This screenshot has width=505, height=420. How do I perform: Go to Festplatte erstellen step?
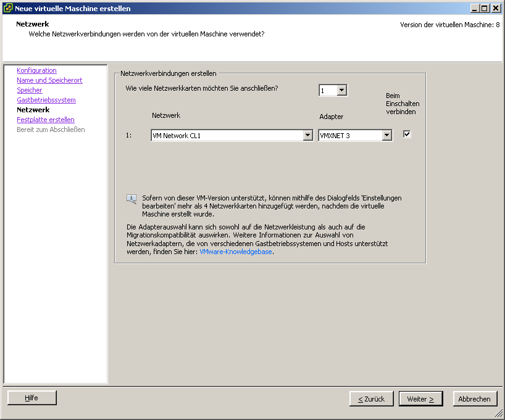click(x=46, y=120)
